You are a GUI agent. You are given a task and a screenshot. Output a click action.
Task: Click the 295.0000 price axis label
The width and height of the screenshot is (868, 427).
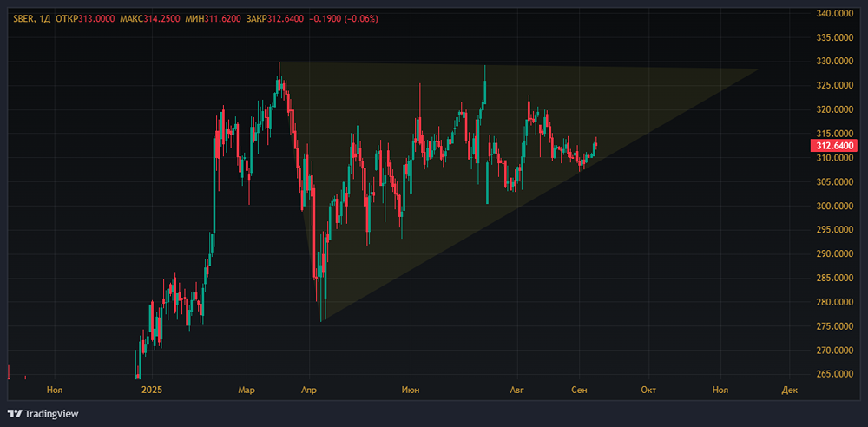(836, 230)
